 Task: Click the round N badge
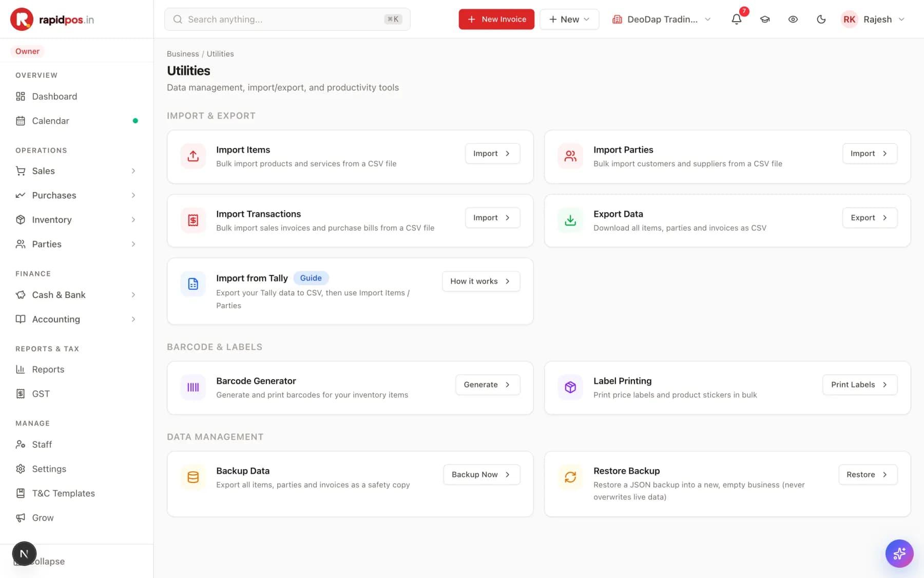tap(24, 554)
